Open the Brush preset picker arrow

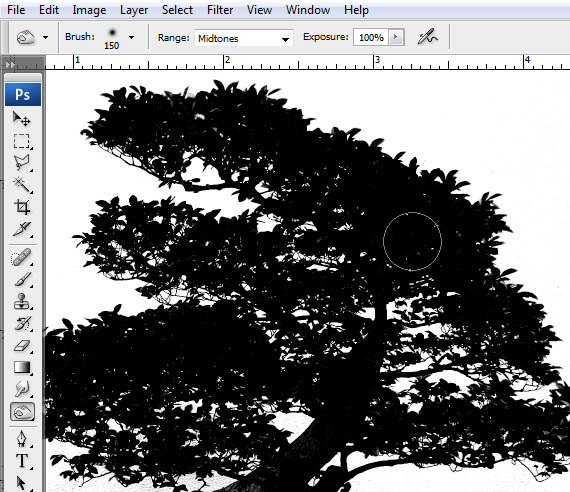tap(131, 37)
